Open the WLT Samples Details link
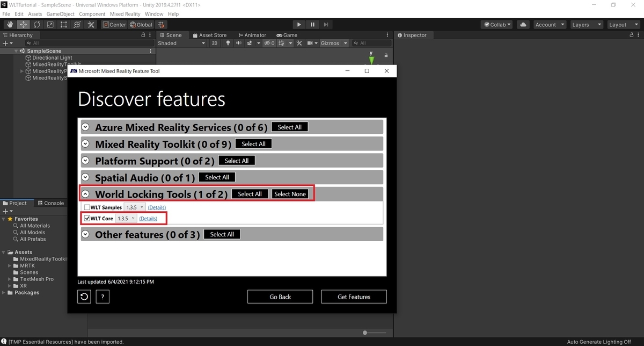 pyautogui.click(x=157, y=207)
